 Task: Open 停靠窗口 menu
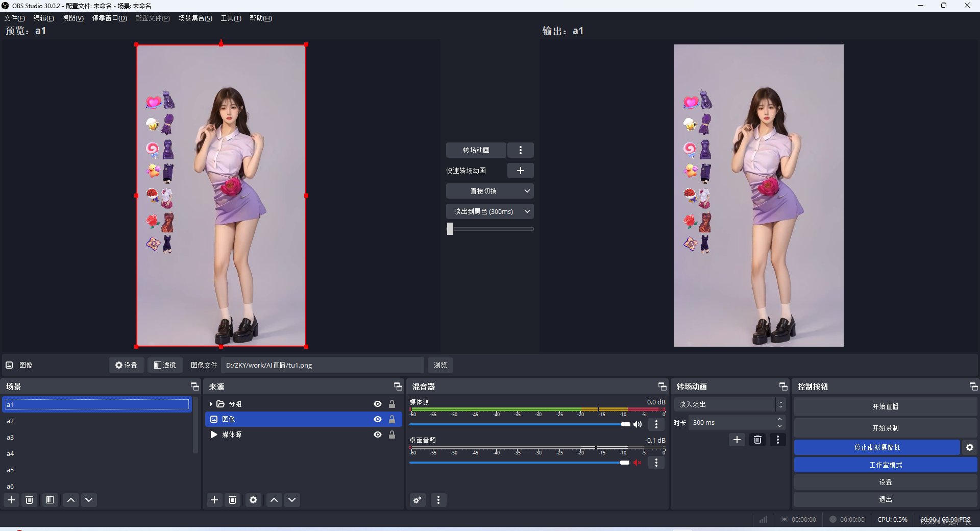coord(109,18)
